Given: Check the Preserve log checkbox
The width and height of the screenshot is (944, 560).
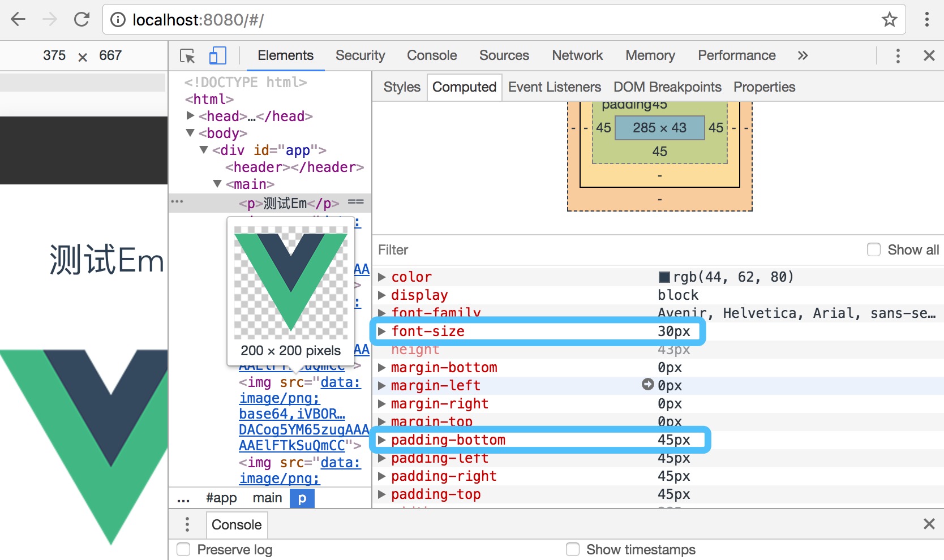Looking at the screenshot, I should click(x=183, y=549).
